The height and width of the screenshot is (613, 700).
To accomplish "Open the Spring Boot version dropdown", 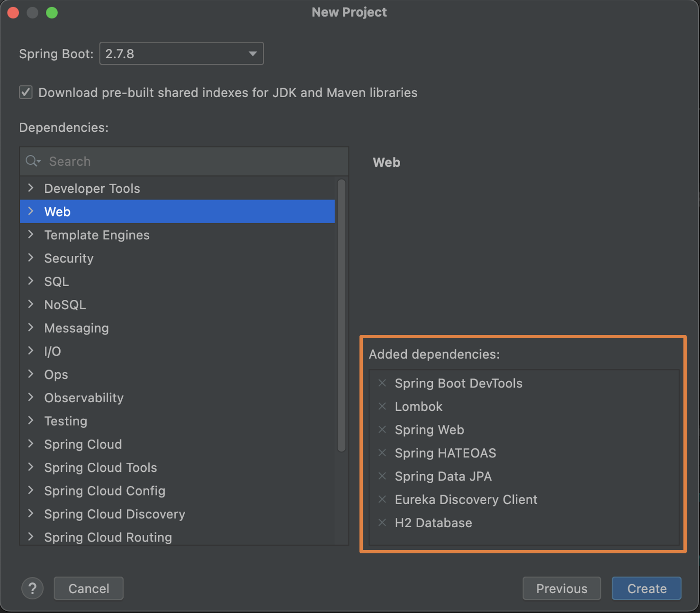I will point(181,54).
